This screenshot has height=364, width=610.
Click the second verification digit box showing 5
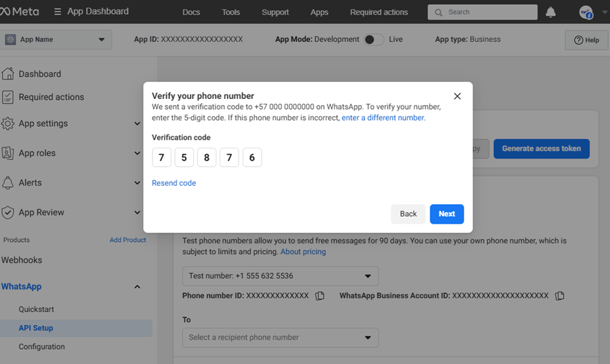184,157
